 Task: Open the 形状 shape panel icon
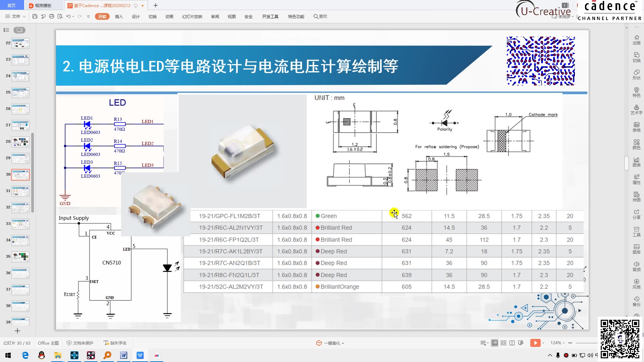(x=636, y=74)
